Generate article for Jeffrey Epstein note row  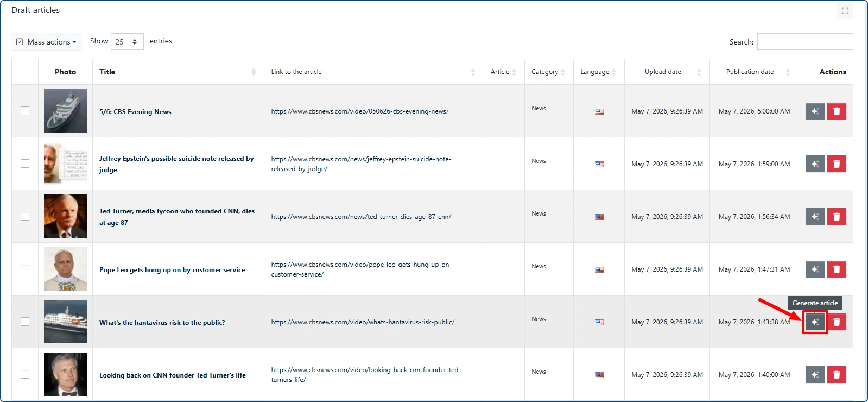tap(815, 164)
